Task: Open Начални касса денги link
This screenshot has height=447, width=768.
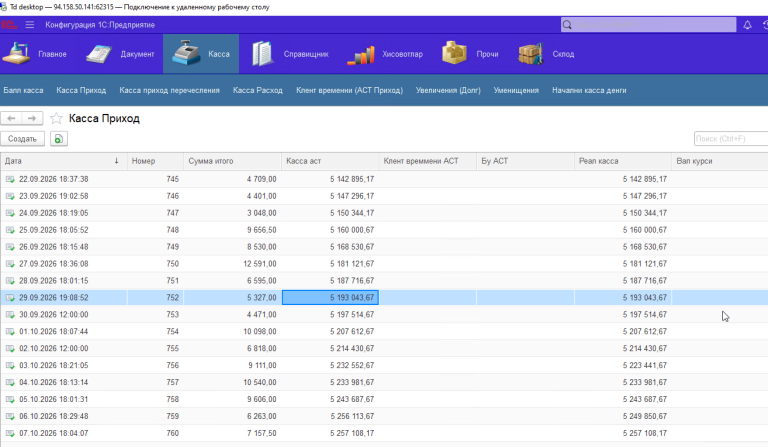Action: pos(589,90)
